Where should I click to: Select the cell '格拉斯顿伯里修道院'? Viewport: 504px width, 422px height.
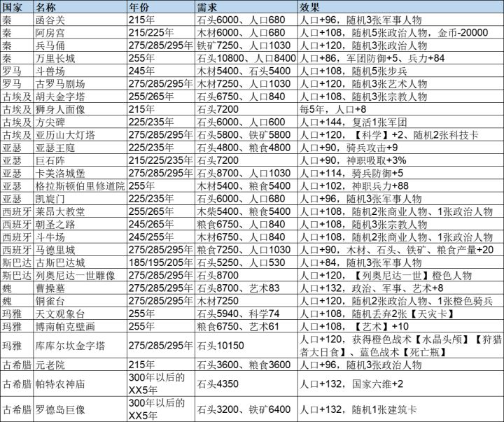[x=80, y=186]
